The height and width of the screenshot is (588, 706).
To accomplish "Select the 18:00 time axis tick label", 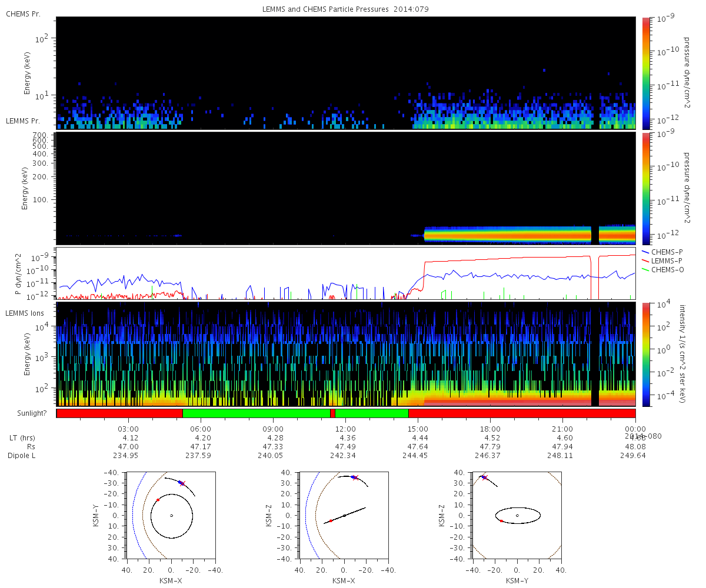I will (x=490, y=429).
